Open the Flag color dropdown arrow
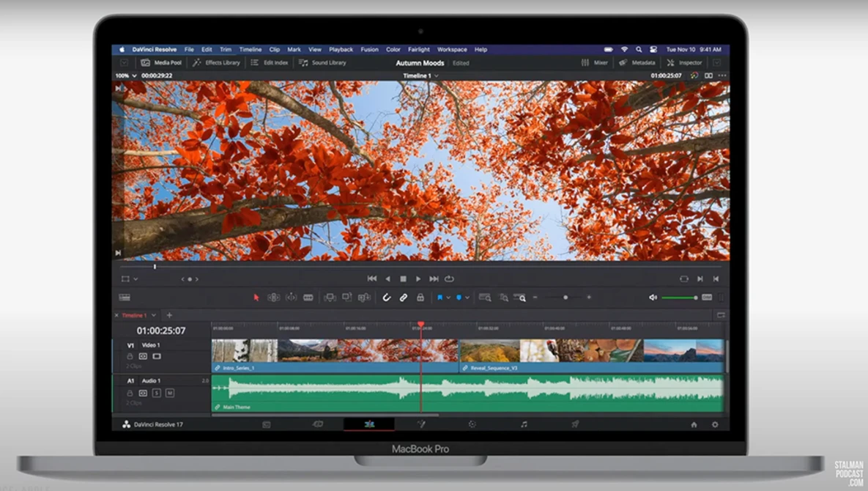The height and width of the screenshot is (491, 868). pyautogui.click(x=448, y=298)
